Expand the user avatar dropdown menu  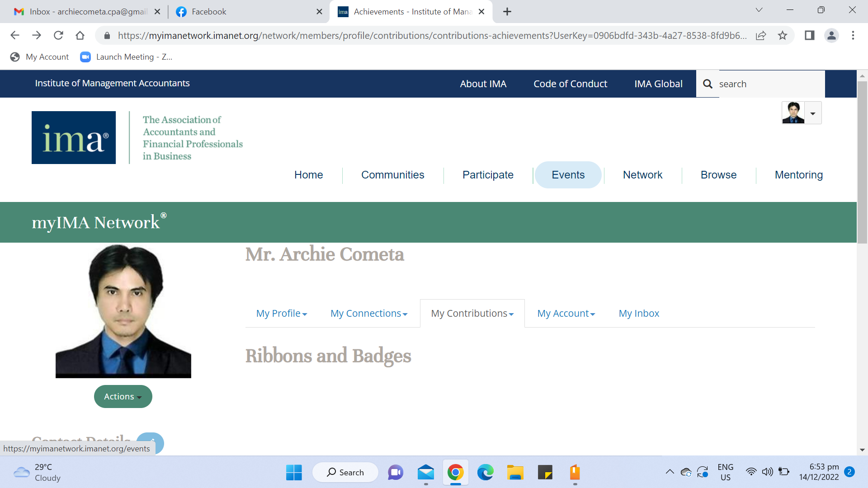[813, 113]
